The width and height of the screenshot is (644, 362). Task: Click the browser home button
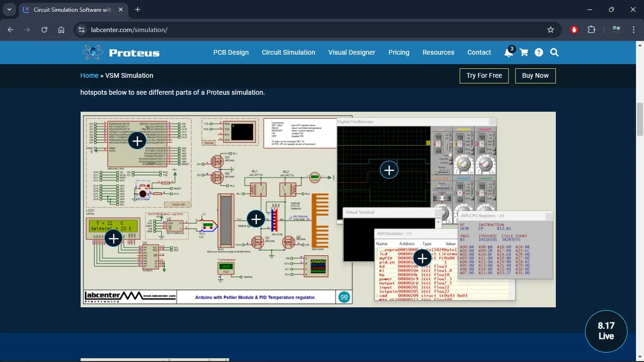[x=61, y=30]
